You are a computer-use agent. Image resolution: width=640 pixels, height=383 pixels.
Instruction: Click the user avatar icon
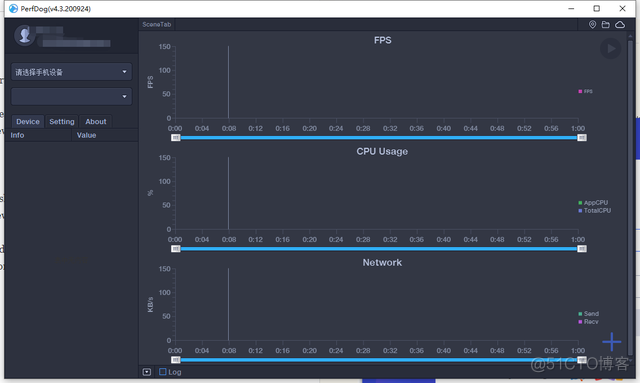pos(24,35)
